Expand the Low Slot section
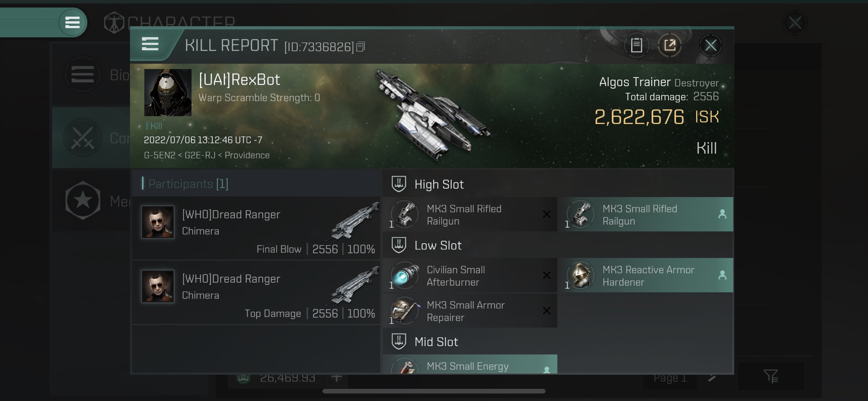 (x=437, y=245)
